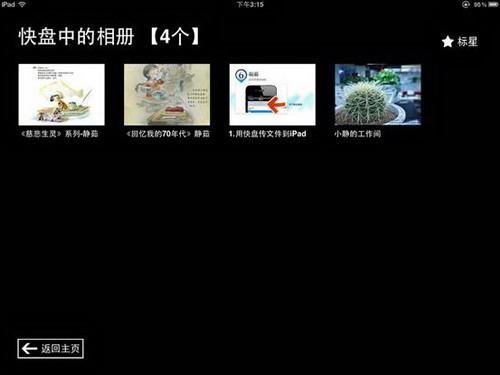
Task: Click the 下午3:15 clock in status bar
Action: click(x=250, y=4)
